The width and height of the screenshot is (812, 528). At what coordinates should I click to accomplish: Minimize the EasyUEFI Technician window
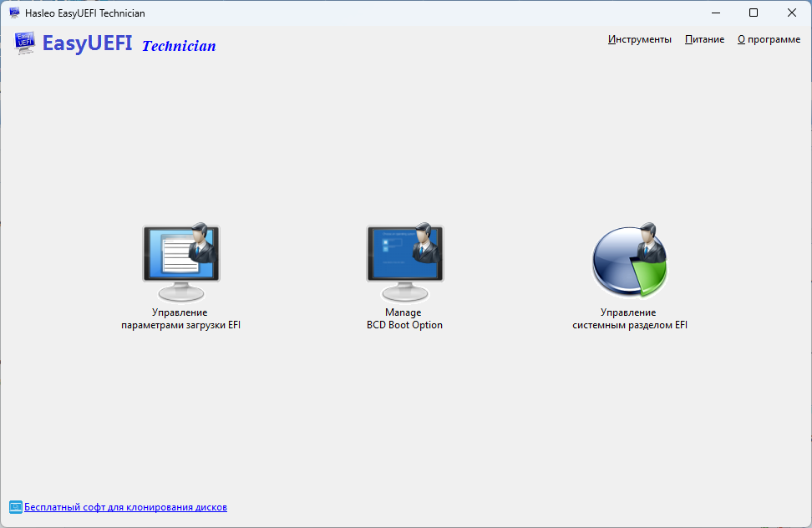tap(716, 13)
